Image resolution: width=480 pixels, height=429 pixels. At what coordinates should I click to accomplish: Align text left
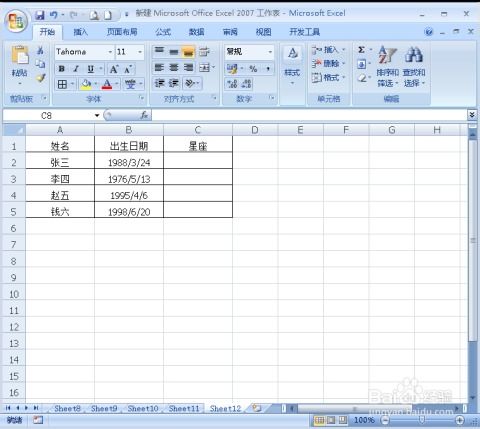point(159,68)
